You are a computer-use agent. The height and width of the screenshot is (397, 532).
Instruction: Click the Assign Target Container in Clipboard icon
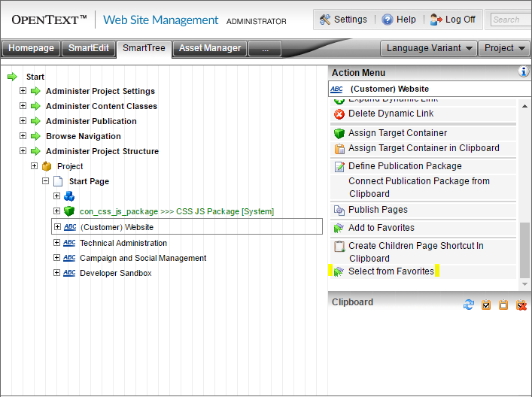click(339, 149)
